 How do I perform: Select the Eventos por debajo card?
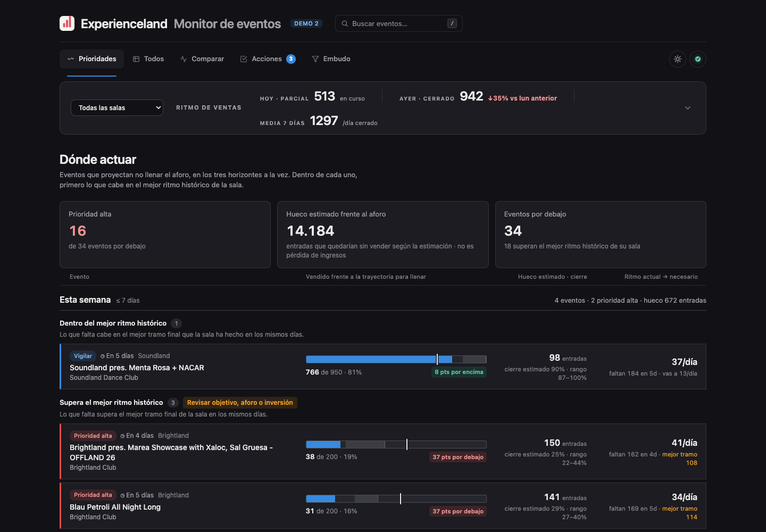(x=601, y=235)
